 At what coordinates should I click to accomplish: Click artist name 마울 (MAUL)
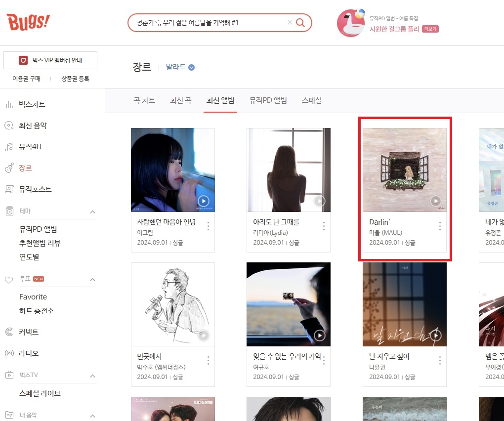(x=385, y=233)
